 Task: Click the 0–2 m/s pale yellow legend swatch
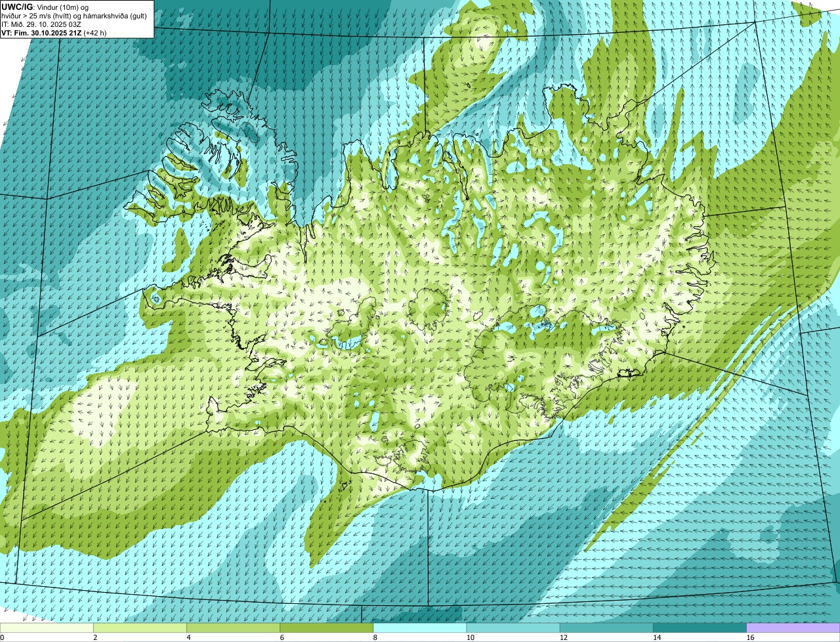click(47, 628)
